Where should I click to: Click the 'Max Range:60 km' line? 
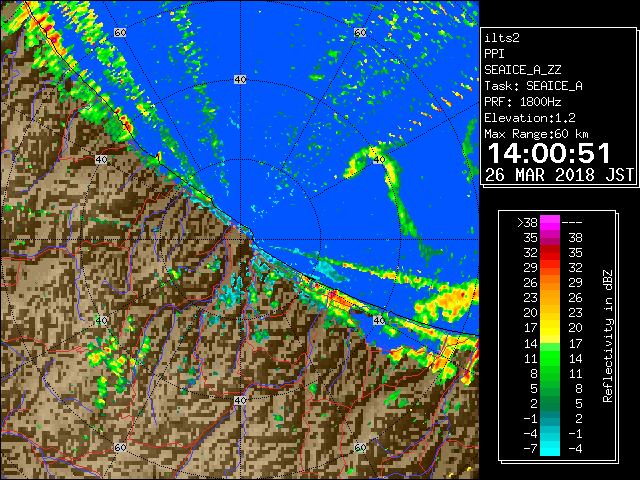click(x=536, y=134)
